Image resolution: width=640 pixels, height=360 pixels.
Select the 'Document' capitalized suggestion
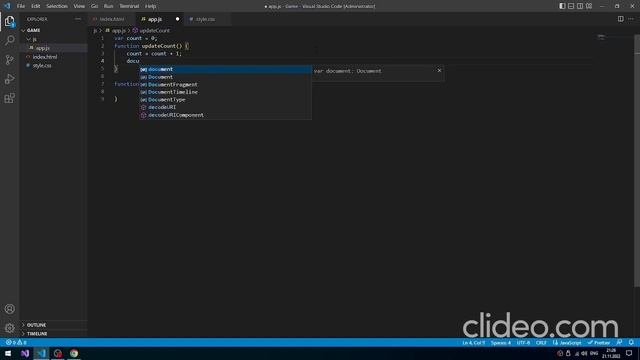225,77
